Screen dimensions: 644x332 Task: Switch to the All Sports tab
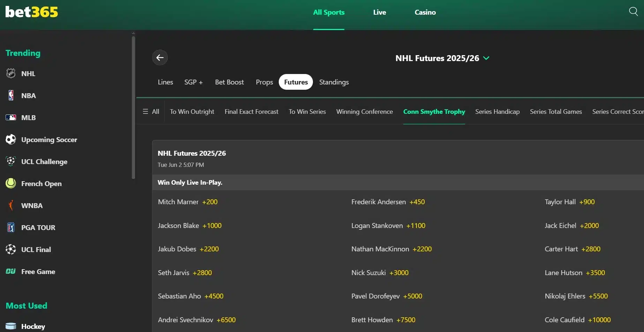pos(329,12)
